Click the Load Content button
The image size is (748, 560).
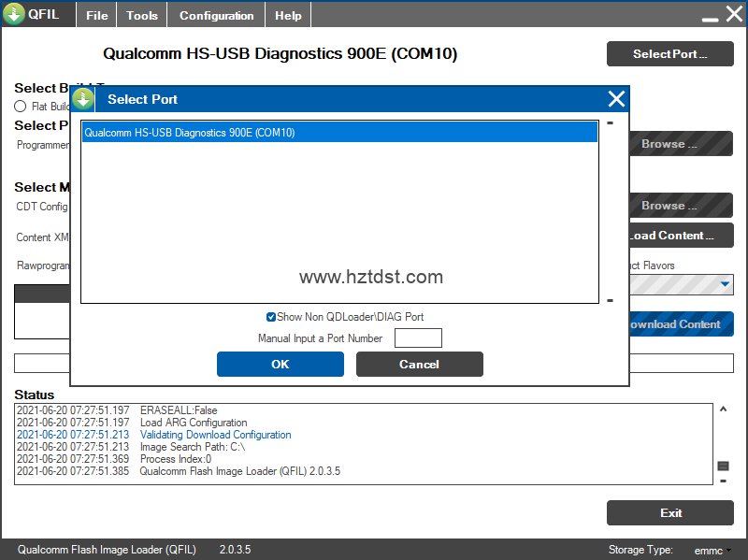point(681,236)
